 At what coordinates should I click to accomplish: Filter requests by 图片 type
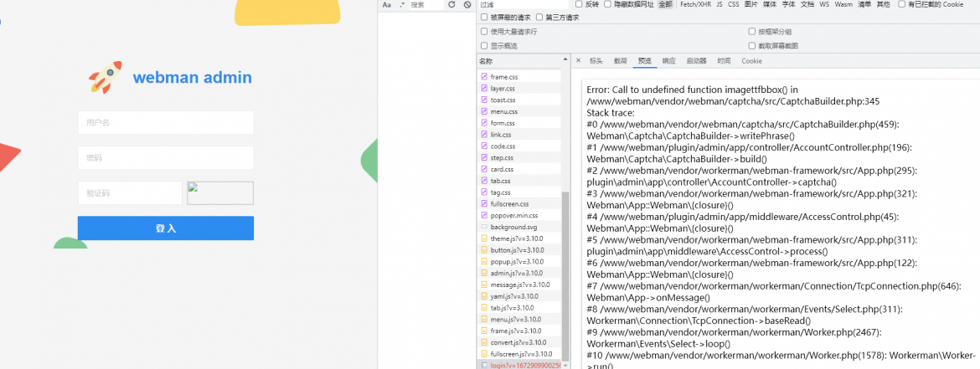pyautogui.click(x=751, y=4)
